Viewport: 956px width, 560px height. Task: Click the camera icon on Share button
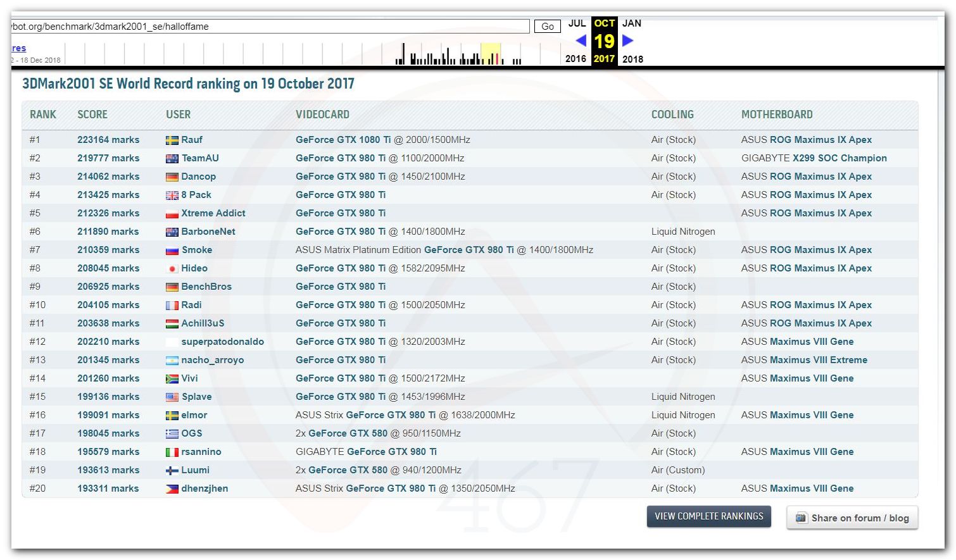[801, 518]
